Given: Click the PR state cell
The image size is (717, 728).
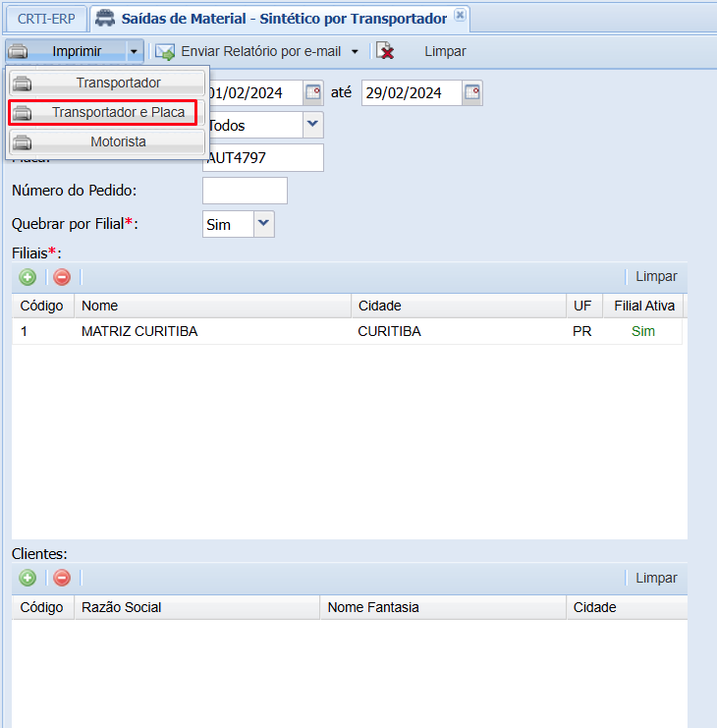Looking at the screenshot, I should [x=581, y=331].
